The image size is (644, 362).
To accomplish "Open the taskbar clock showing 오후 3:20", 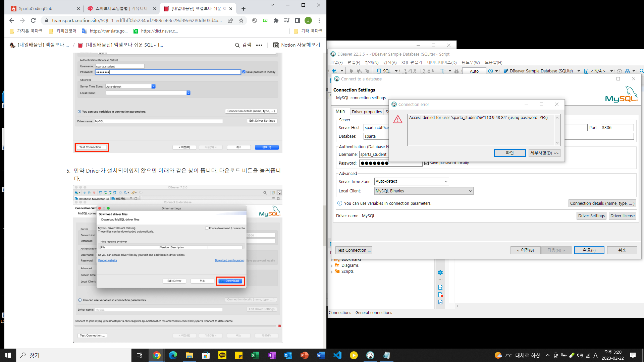I will click(612, 355).
